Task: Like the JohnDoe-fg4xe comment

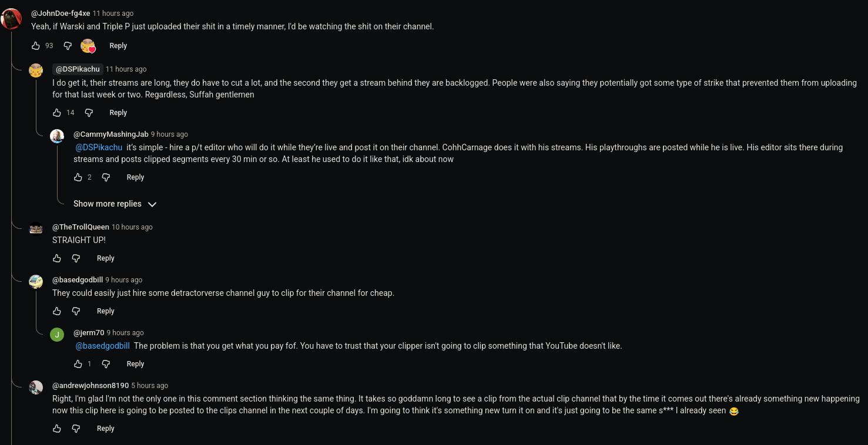Action: pyautogui.click(x=36, y=46)
